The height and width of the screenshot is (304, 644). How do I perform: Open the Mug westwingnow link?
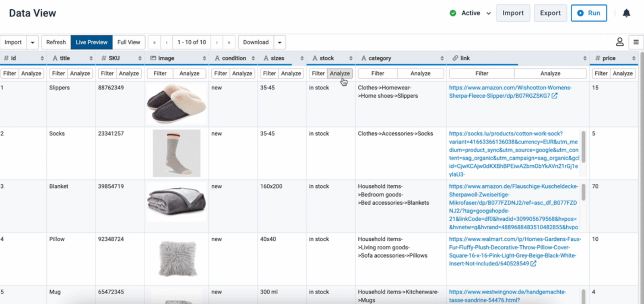click(508, 296)
